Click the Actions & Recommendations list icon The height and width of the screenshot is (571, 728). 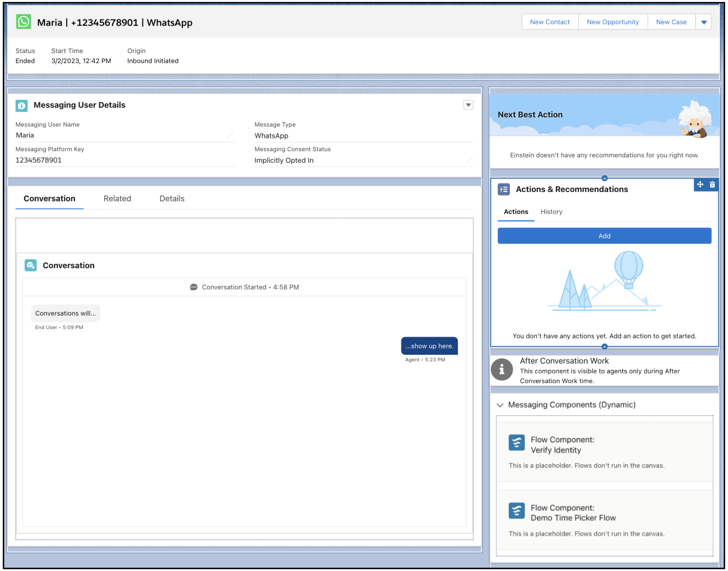504,189
